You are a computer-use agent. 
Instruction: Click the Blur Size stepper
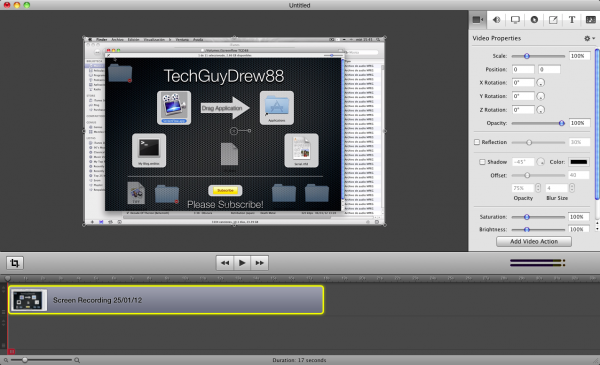tap(572, 188)
